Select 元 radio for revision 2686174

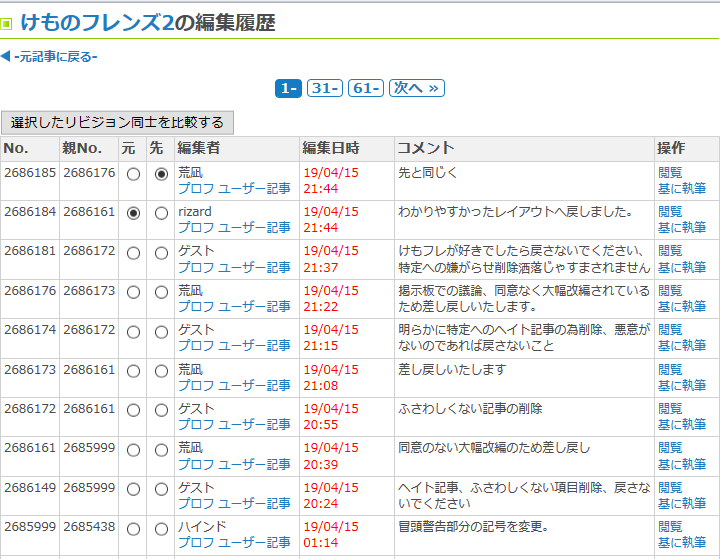click(x=134, y=332)
